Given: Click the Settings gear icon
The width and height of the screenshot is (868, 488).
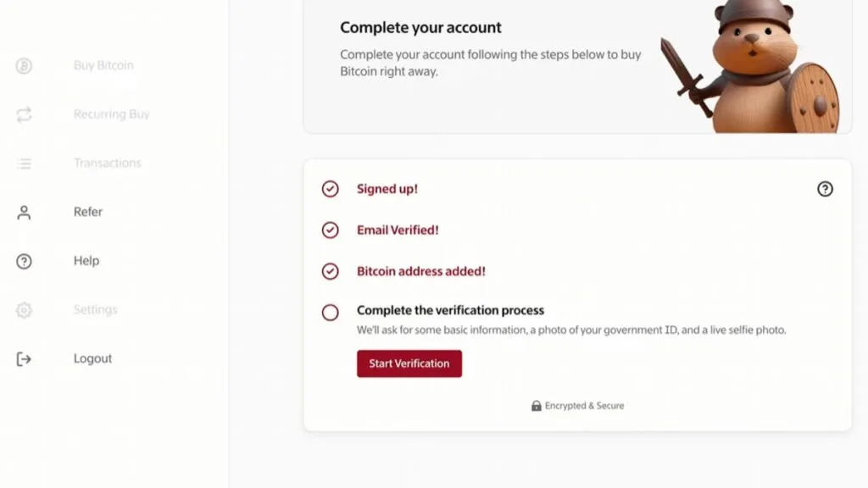Looking at the screenshot, I should click(x=24, y=310).
